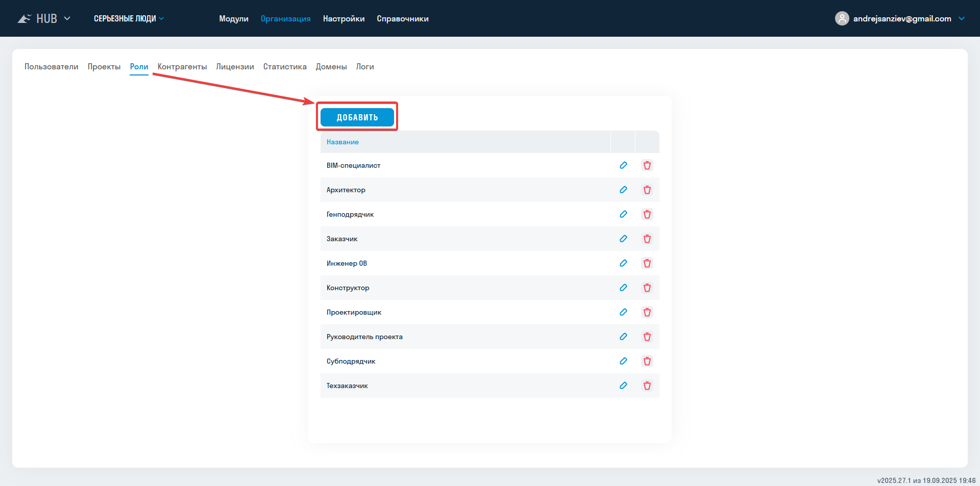Click the user avatar icon

[842, 18]
